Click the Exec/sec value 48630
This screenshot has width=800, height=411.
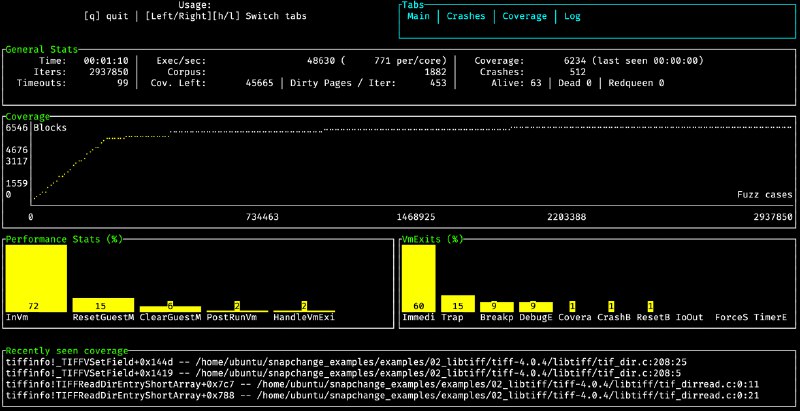pos(320,61)
